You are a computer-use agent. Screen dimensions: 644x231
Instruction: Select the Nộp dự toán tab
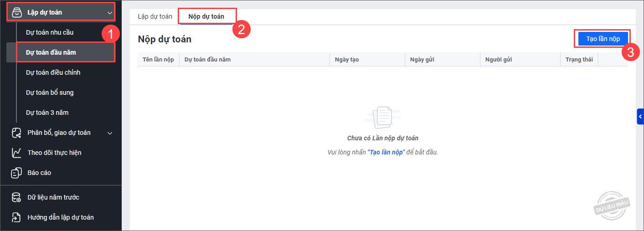(x=206, y=16)
